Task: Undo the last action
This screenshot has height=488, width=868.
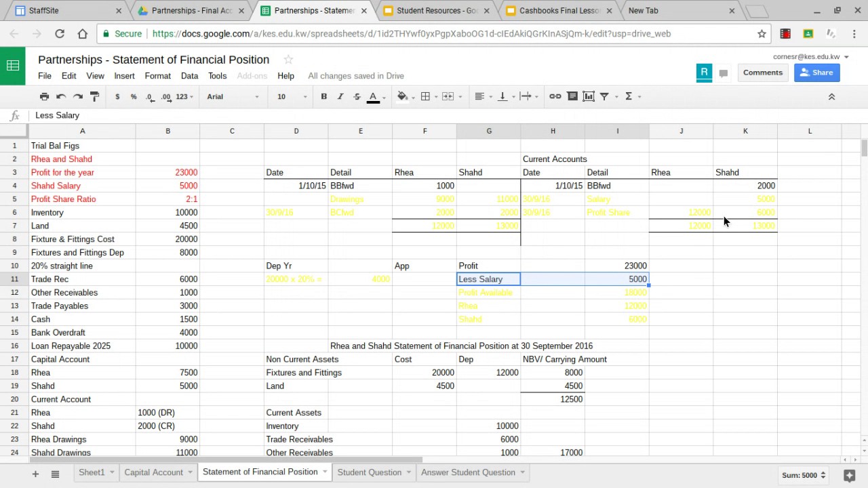Action: click(x=61, y=97)
